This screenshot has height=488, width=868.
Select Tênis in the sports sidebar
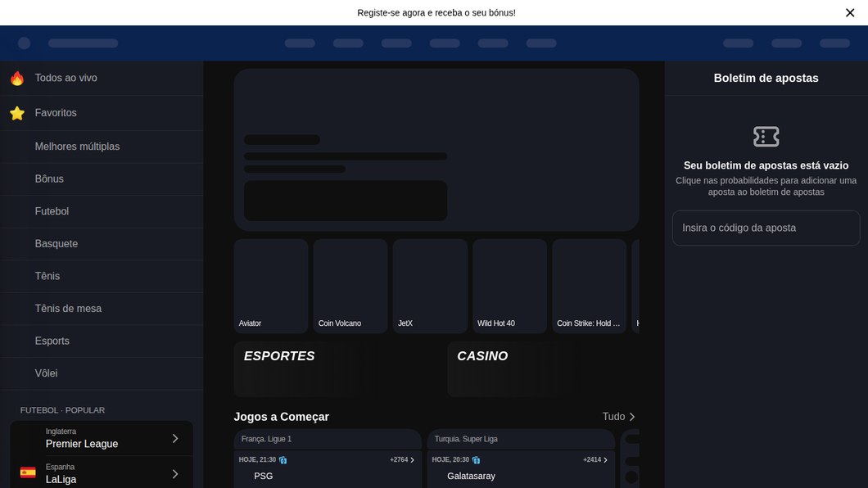(x=102, y=276)
